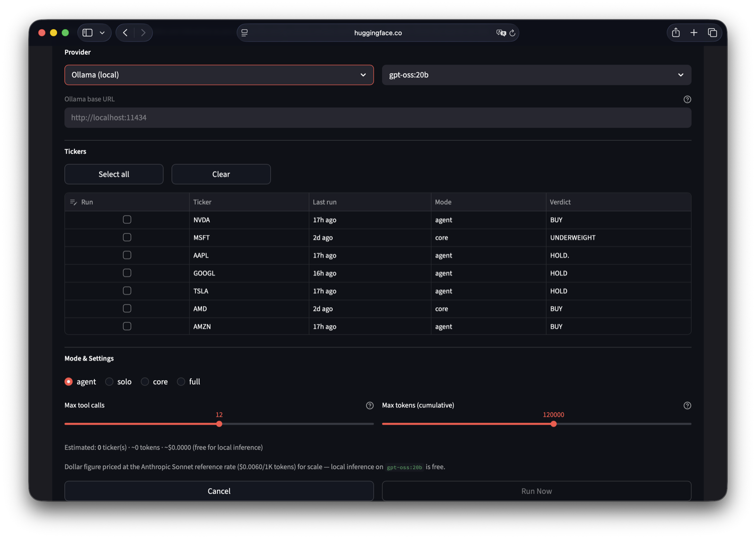Screen dimensions: 756x539
Task: Go forward with the browser forward arrow
Action: point(143,33)
